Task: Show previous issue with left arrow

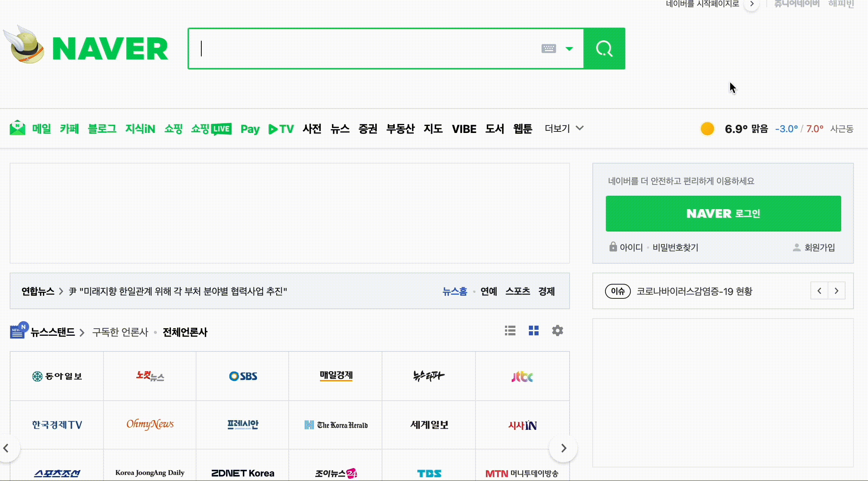Action: [819, 291]
